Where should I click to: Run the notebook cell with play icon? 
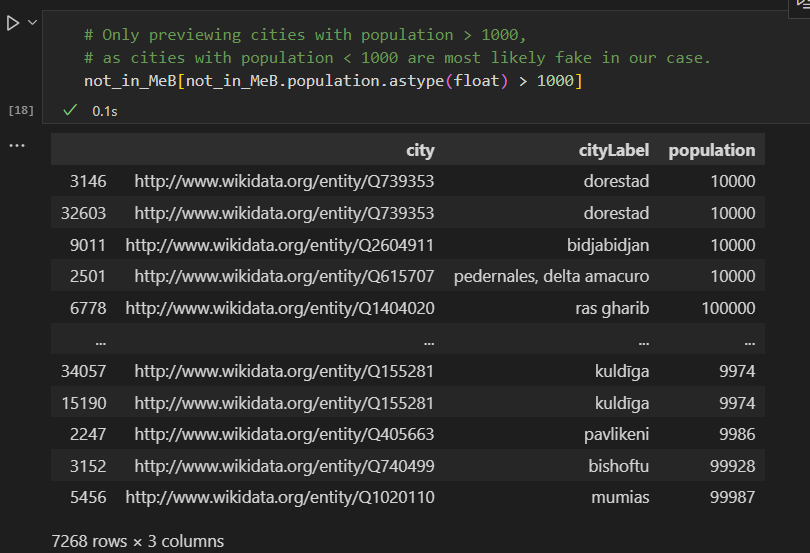point(13,23)
